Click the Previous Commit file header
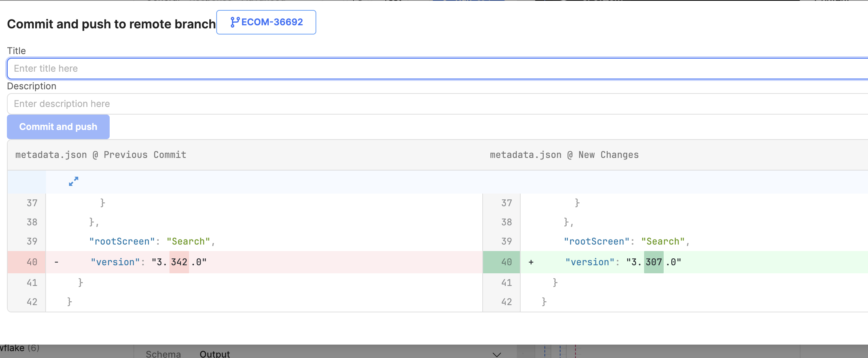Image resolution: width=868 pixels, height=358 pixels. click(101, 155)
